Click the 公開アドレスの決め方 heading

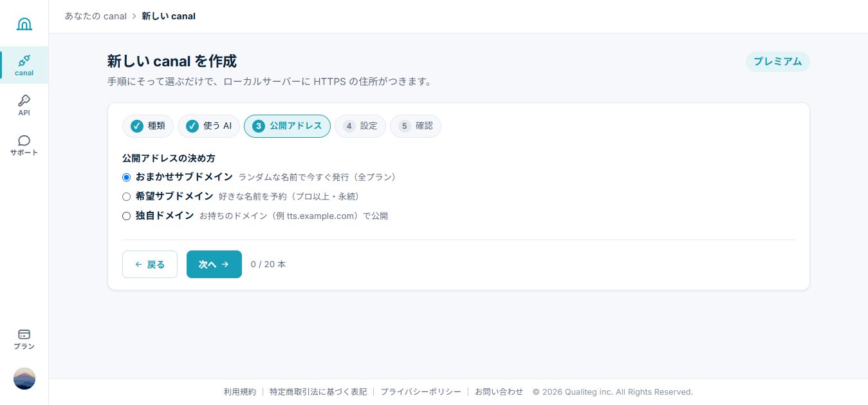click(x=169, y=158)
